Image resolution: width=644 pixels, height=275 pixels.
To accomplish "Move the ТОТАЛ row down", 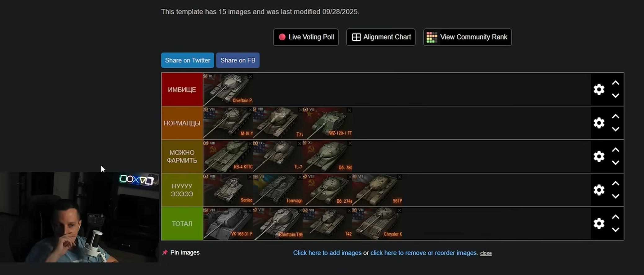I will (615, 230).
